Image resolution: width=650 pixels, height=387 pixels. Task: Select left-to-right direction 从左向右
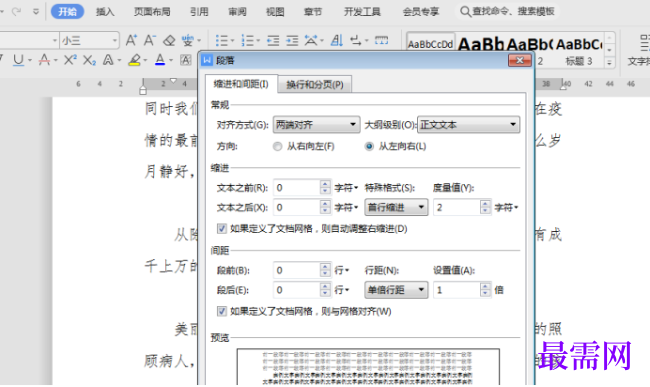(369, 146)
